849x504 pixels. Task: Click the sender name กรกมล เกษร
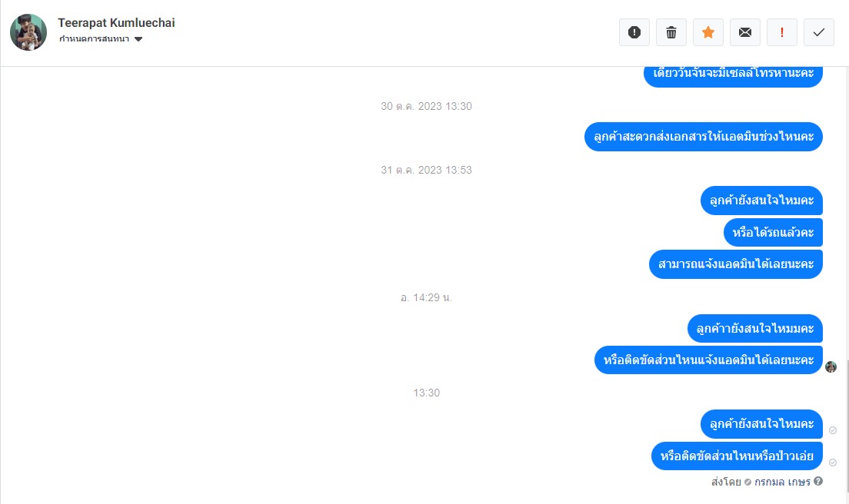[x=782, y=481]
